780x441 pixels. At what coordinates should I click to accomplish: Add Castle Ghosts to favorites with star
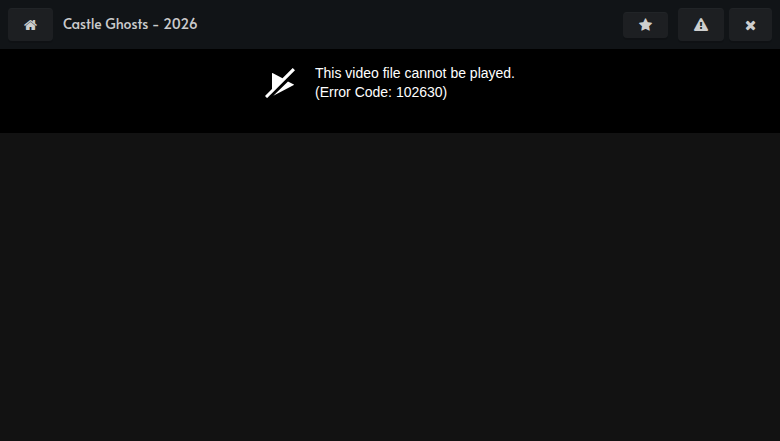click(x=645, y=25)
